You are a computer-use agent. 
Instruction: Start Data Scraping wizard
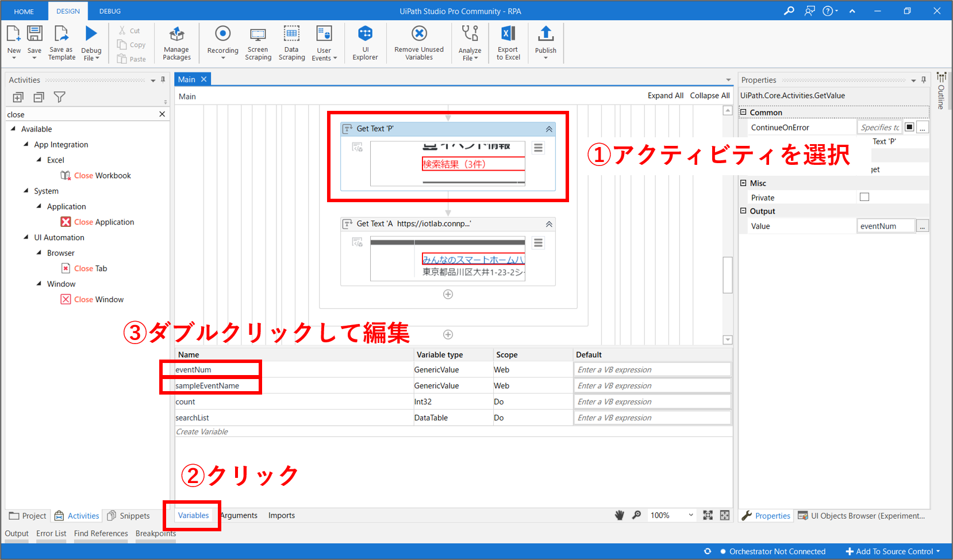291,43
